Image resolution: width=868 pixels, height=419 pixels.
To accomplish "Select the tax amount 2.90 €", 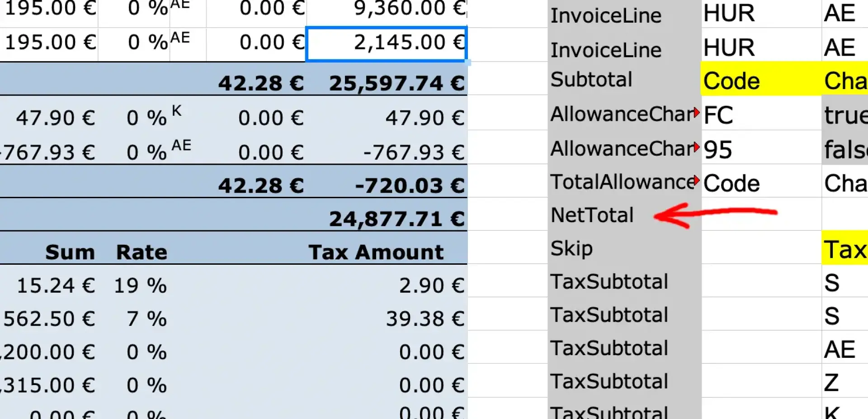I will 431,286.
